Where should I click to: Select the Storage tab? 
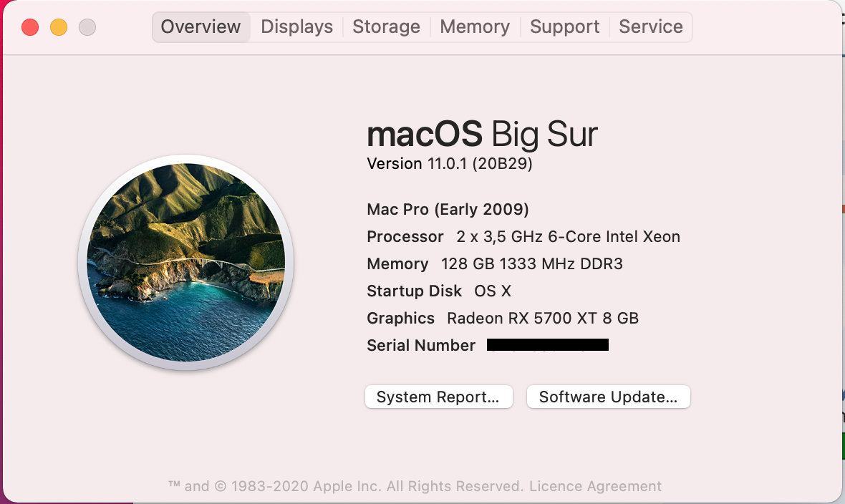(x=386, y=27)
